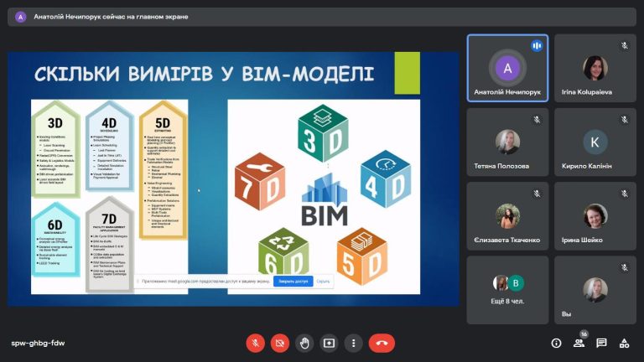Show the participants list icon
Image resolution: width=644 pixels, height=362 pixels.
click(579, 343)
